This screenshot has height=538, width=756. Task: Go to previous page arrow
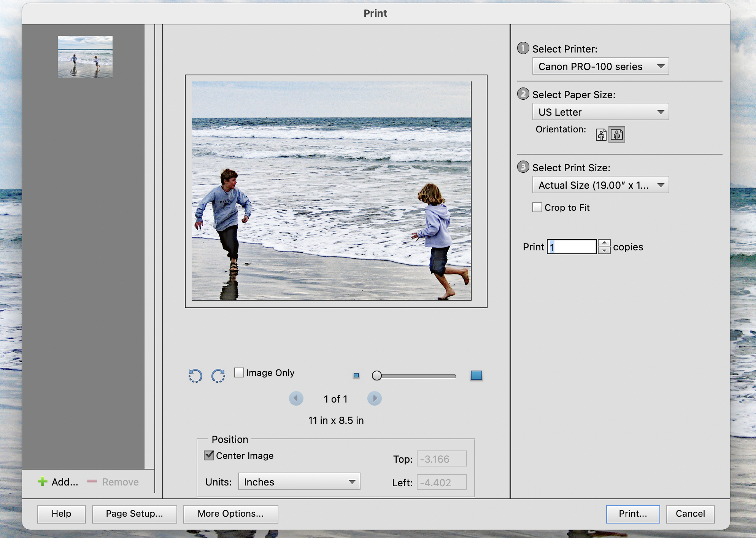click(296, 398)
